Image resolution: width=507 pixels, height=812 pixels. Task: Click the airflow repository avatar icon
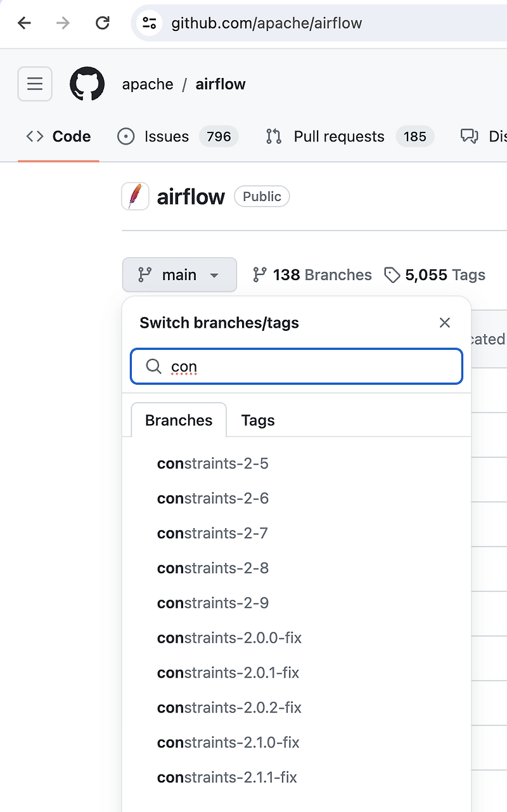click(x=135, y=197)
